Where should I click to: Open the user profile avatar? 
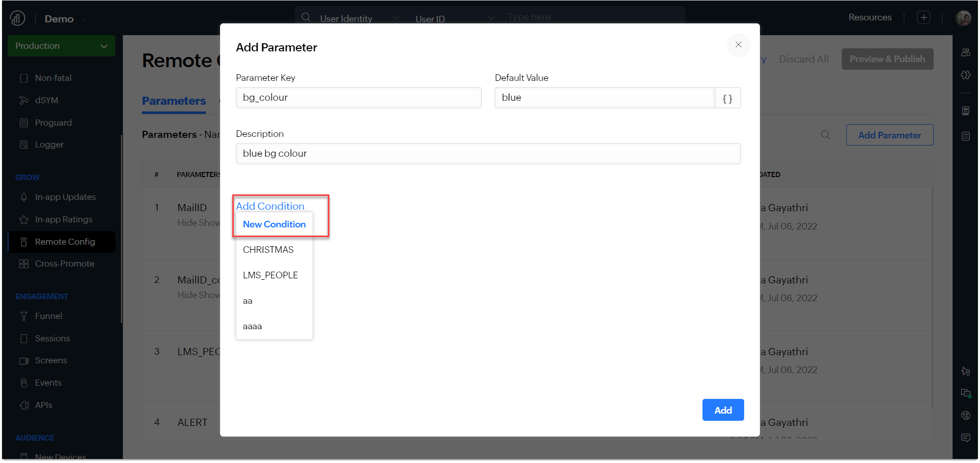pyautogui.click(x=963, y=18)
